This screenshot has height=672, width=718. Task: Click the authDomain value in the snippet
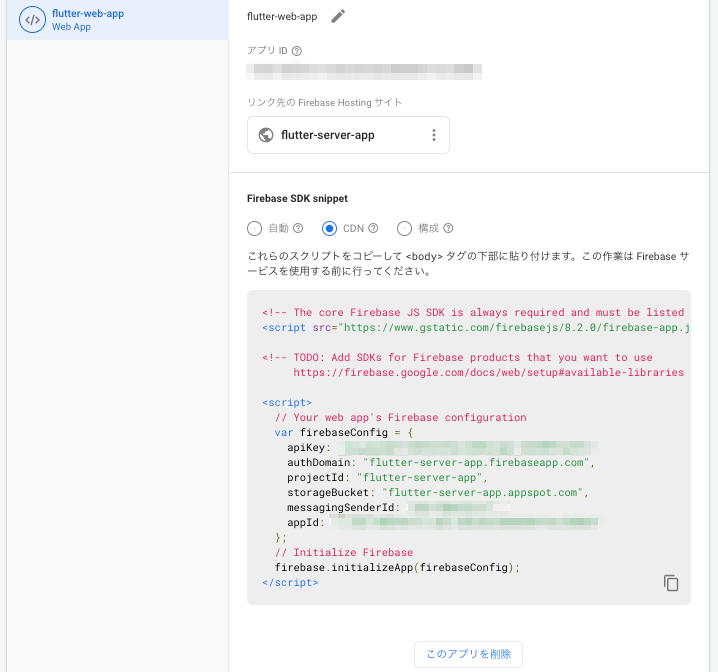click(x=476, y=463)
